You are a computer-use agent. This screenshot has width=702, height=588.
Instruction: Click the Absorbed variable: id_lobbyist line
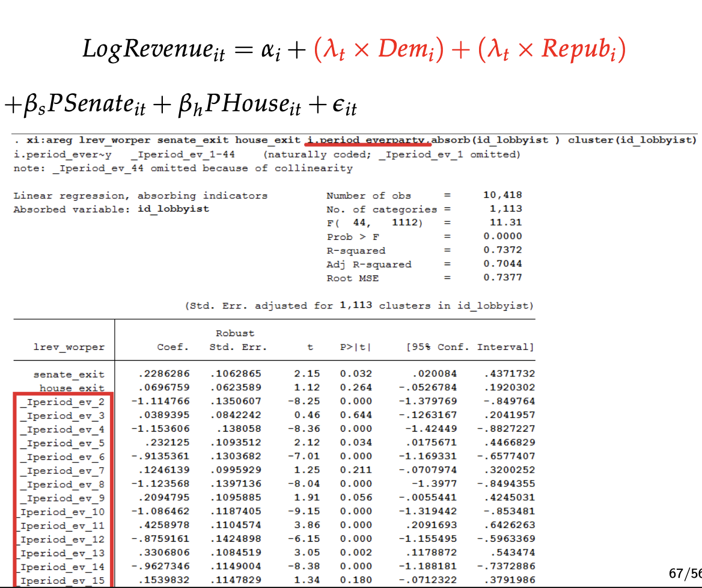pyautogui.click(x=111, y=209)
